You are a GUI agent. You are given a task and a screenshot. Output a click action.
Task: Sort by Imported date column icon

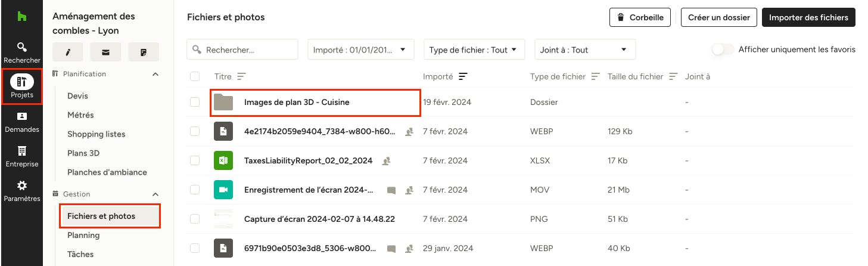(463, 76)
